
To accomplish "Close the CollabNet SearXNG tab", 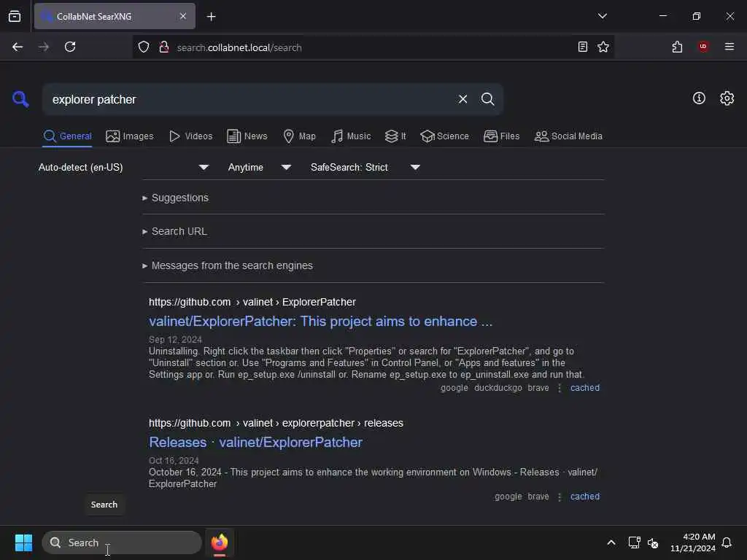I will 183,16.
